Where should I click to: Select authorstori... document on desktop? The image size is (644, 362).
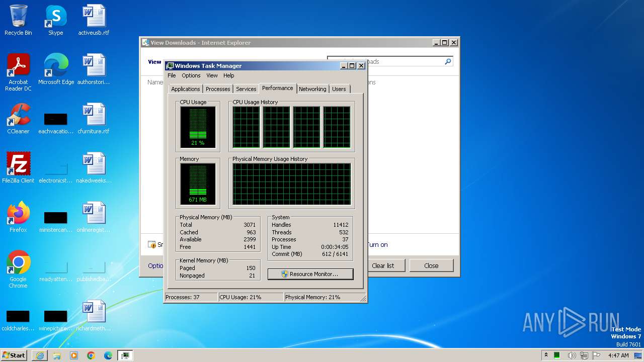(x=94, y=69)
